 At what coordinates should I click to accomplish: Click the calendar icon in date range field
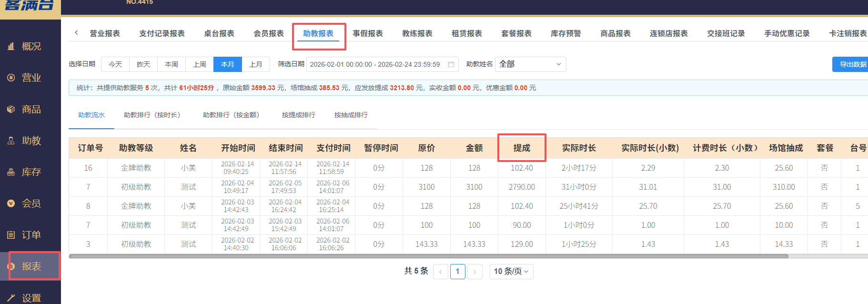coord(451,64)
